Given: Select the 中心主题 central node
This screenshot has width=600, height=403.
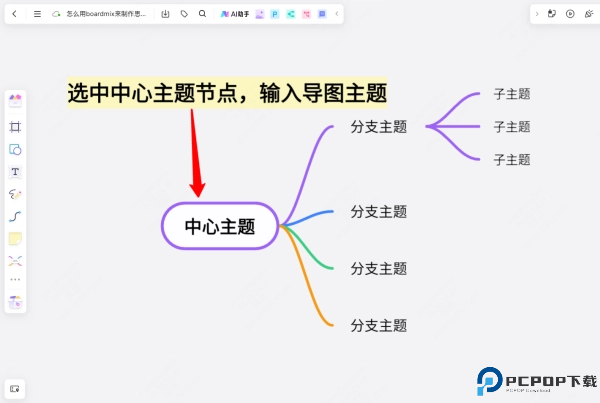Looking at the screenshot, I should pos(219,226).
